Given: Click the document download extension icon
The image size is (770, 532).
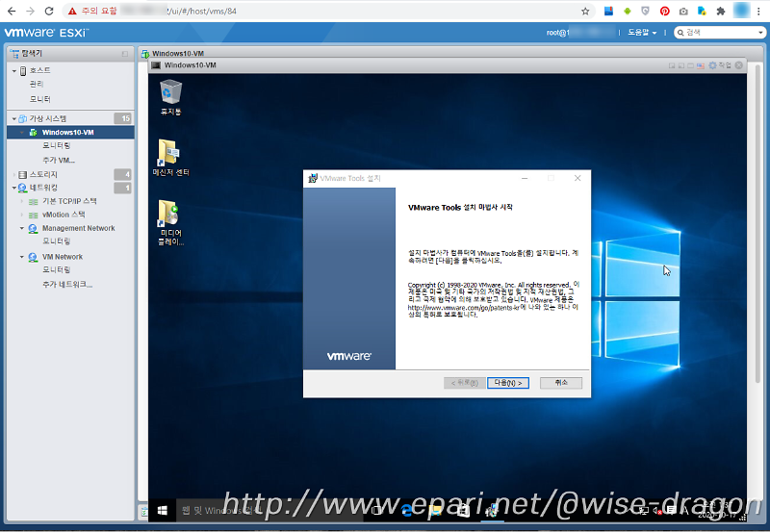Looking at the screenshot, I should point(702,11).
